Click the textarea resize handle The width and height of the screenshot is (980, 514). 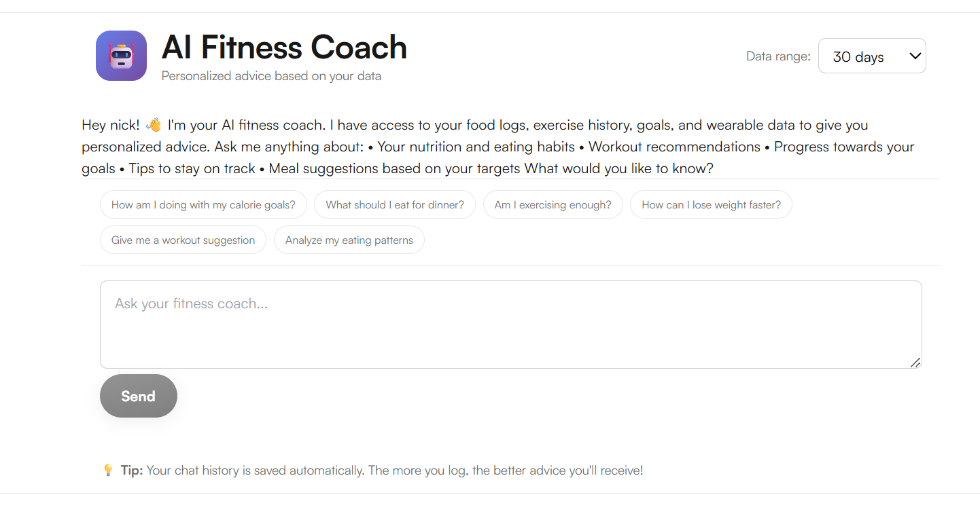[x=917, y=364]
